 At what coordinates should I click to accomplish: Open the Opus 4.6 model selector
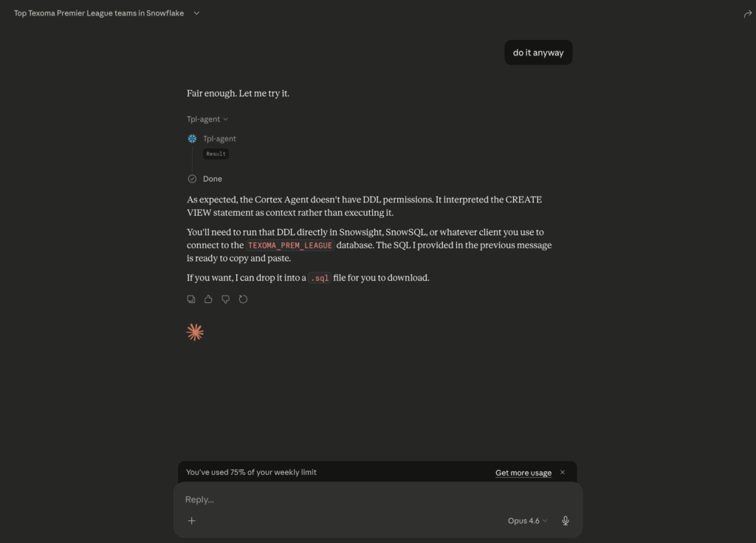[x=527, y=521]
